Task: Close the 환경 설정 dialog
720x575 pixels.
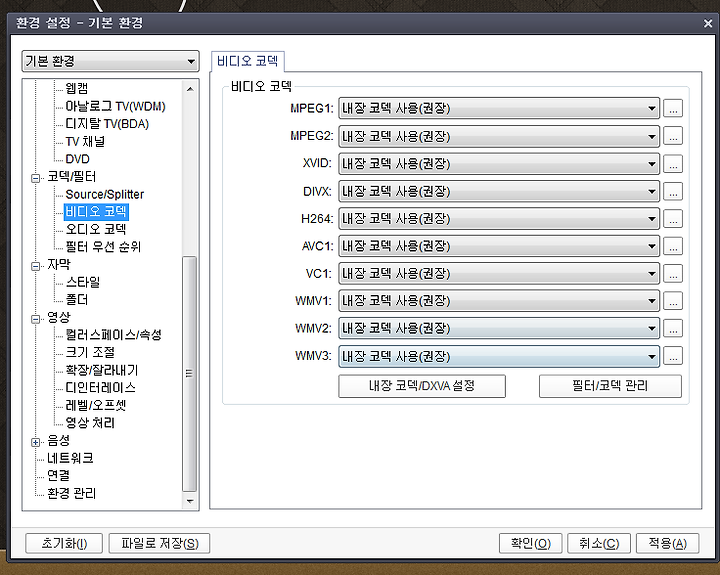Action: tap(708, 23)
